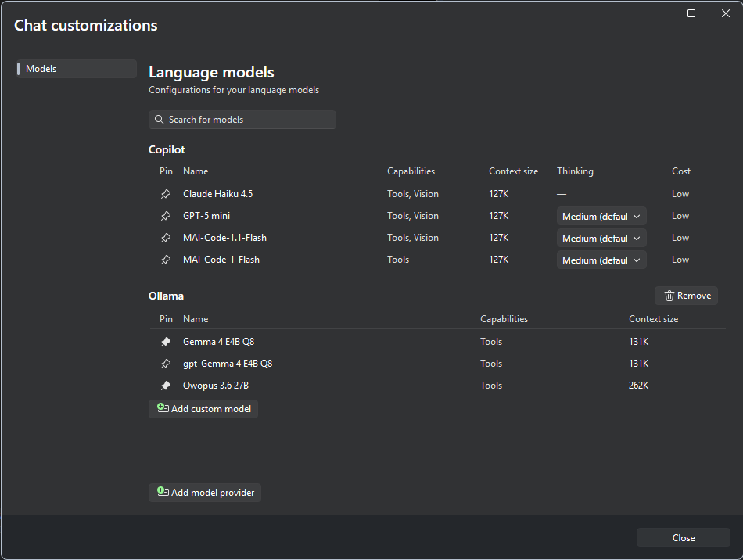Pin the GPT-5 mini model
743x560 pixels.
(x=165, y=216)
